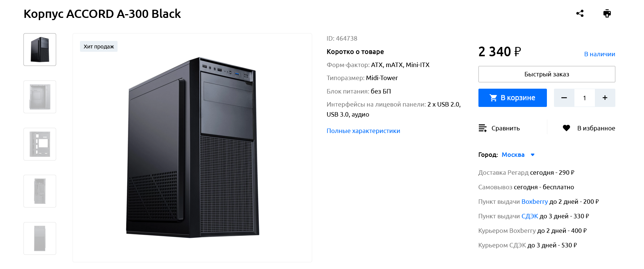Select the second case thumbnail

pyautogui.click(x=40, y=97)
